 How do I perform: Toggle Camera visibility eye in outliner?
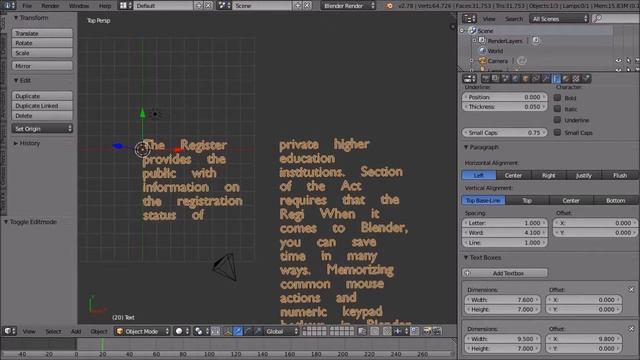click(618, 61)
